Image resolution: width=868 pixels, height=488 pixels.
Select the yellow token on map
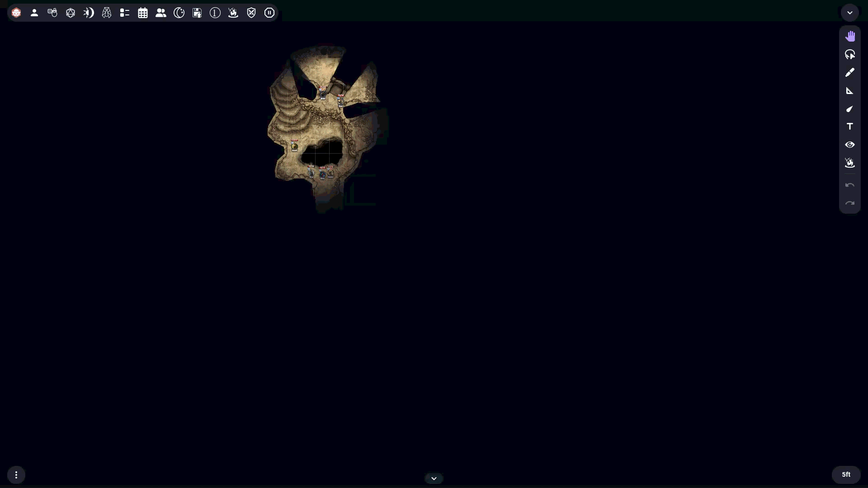tap(294, 146)
